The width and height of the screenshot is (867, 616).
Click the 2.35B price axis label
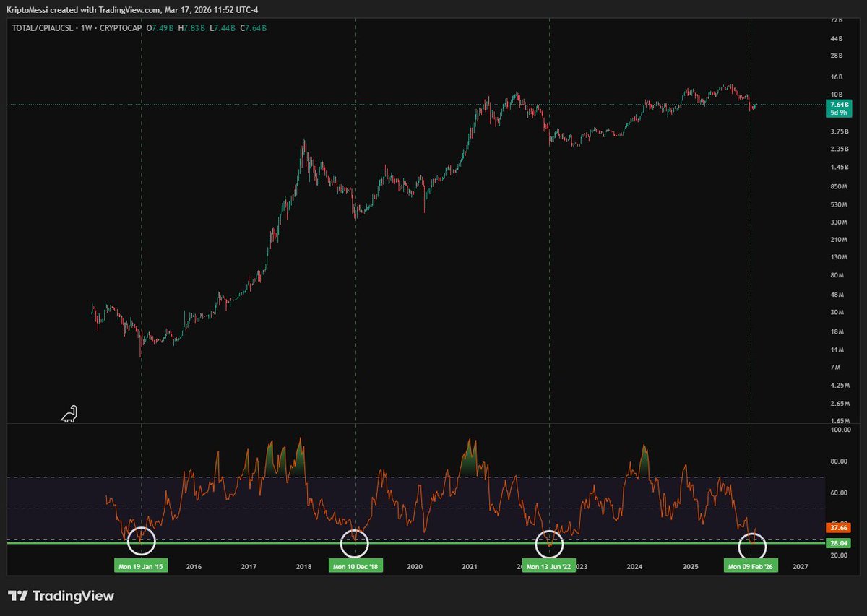pyautogui.click(x=840, y=149)
